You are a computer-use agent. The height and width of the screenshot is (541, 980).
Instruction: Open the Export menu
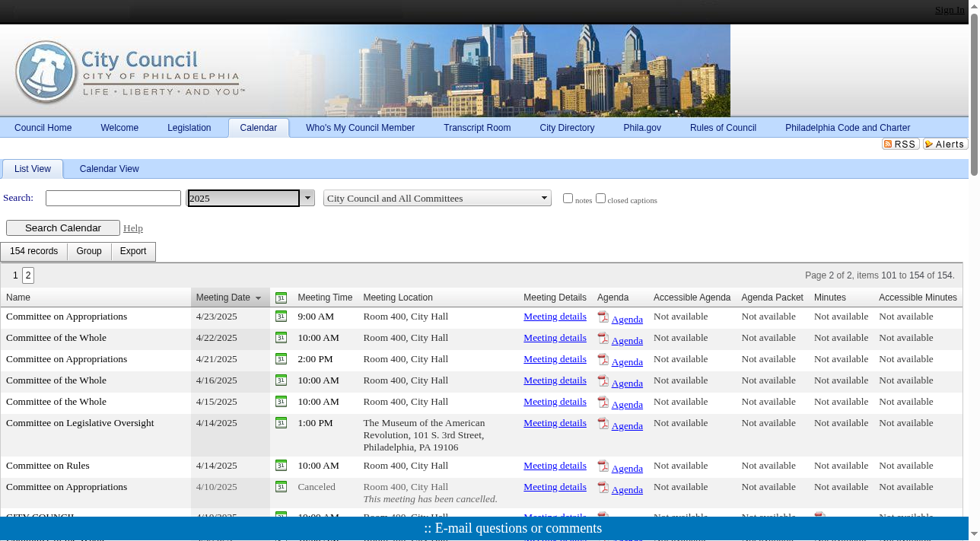click(x=133, y=251)
